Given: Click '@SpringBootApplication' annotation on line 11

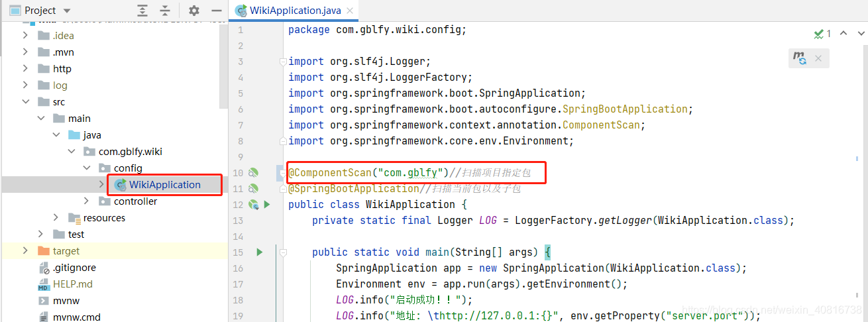Looking at the screenshot, I should pos(354,189).
